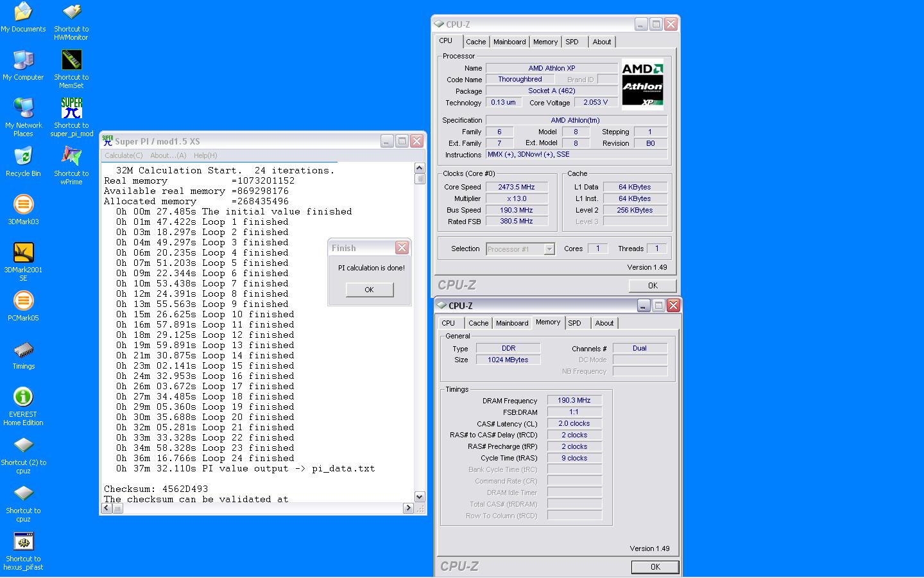Click Package field Socket A (462)
Screen dimensions: 924x578
click(552, 91)
